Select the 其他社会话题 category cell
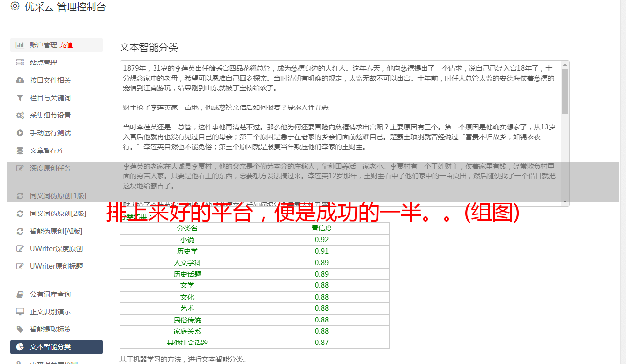Viewport: 626px width, 364px height. tap(187, 343)
